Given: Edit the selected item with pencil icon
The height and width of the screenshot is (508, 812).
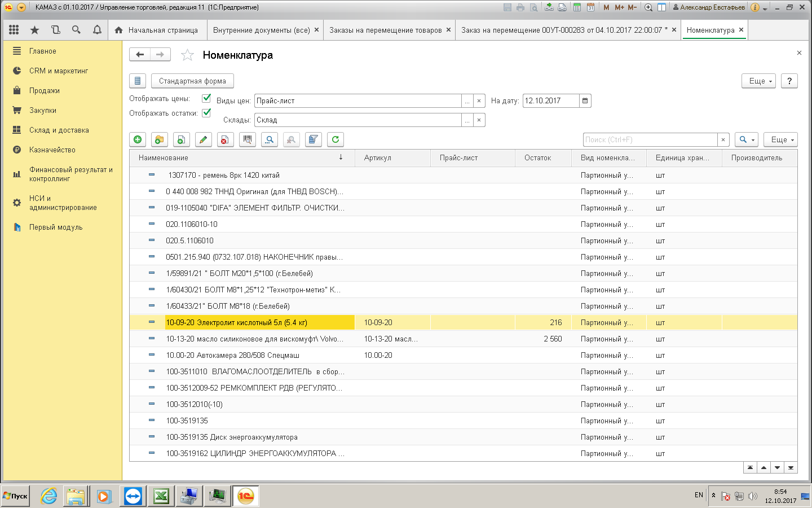Looking at the screenshot, I should 203,139.
